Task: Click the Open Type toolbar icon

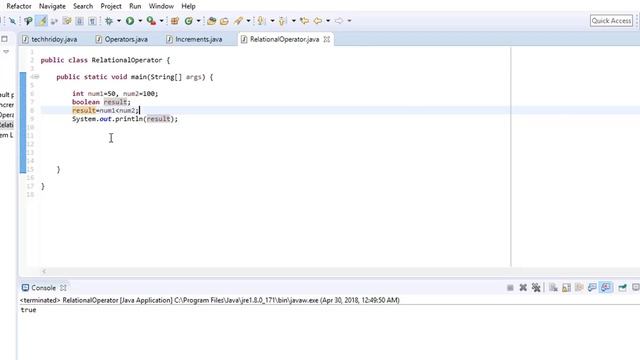Action: point(211,21)
